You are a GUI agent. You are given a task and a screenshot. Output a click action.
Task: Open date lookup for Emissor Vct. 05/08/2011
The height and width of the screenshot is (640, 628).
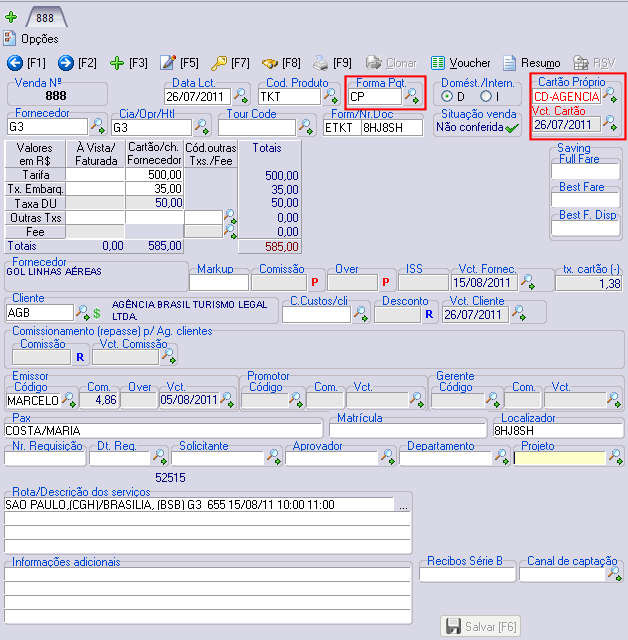click(227, 400)
